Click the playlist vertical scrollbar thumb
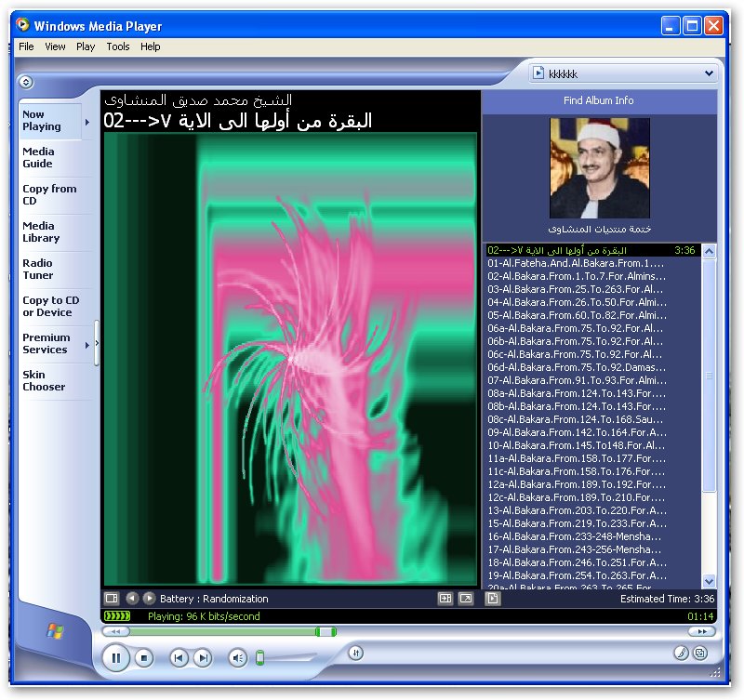This screenshot has height=700, width=744. click(709, 376)
